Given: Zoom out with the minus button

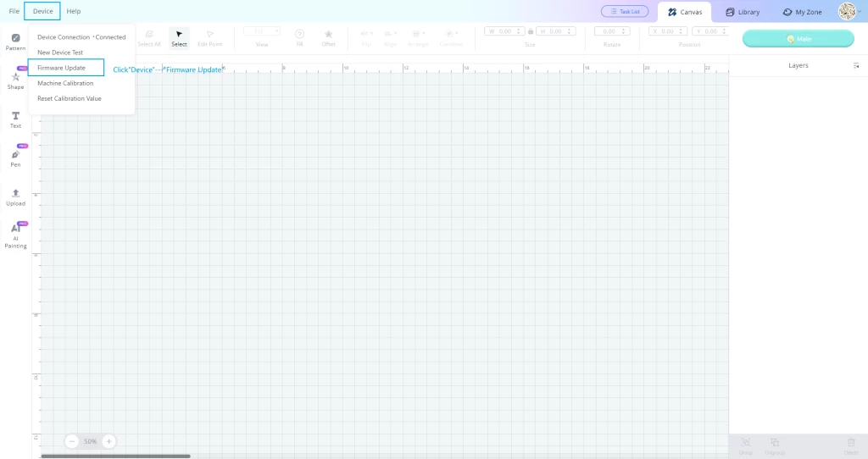Looking at the screenshot, I should 72,441.
